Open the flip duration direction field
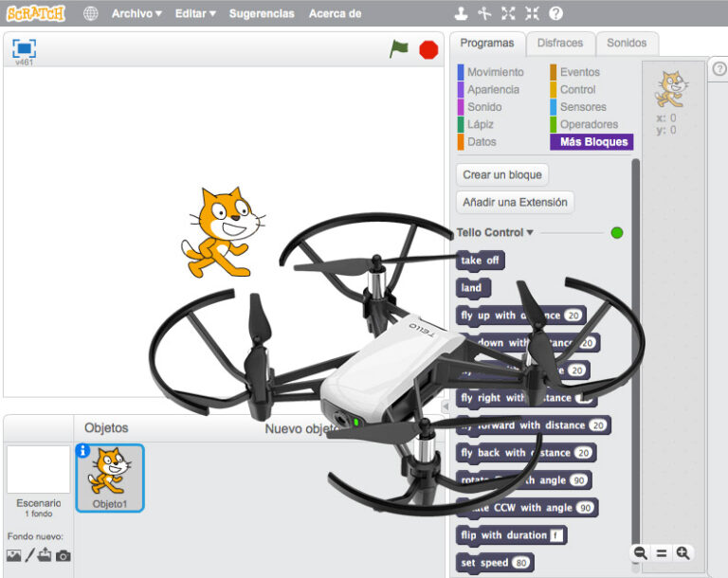Screen dimensions: 728x578 556,535
